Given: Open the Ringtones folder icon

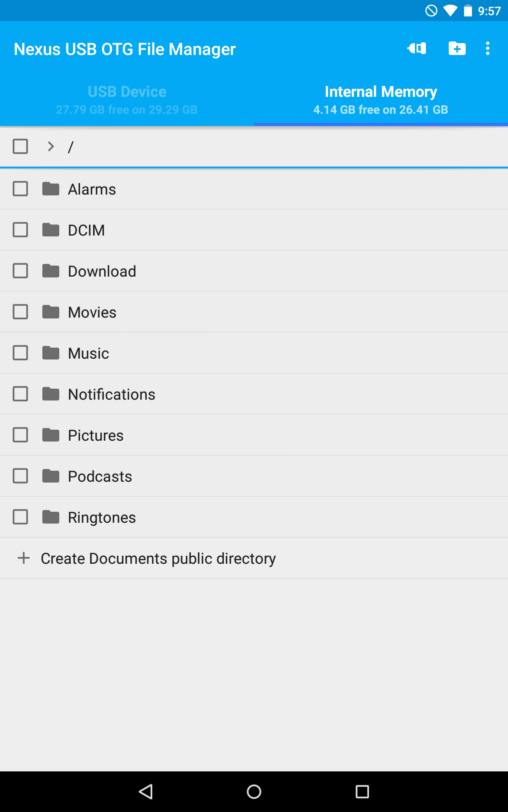Looking at the screenshot, I should (51, 517).
